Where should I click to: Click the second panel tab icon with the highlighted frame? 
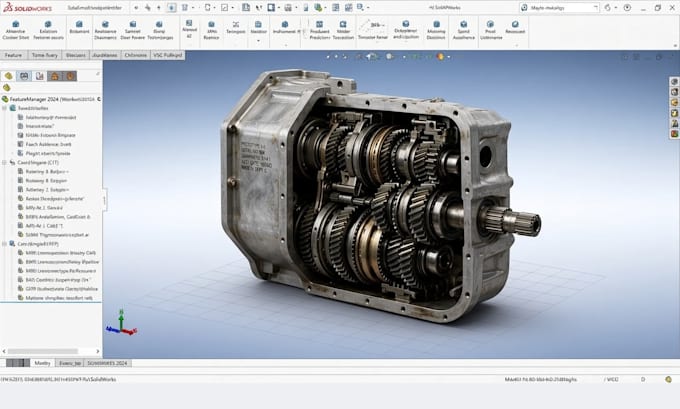click(24, 76)
